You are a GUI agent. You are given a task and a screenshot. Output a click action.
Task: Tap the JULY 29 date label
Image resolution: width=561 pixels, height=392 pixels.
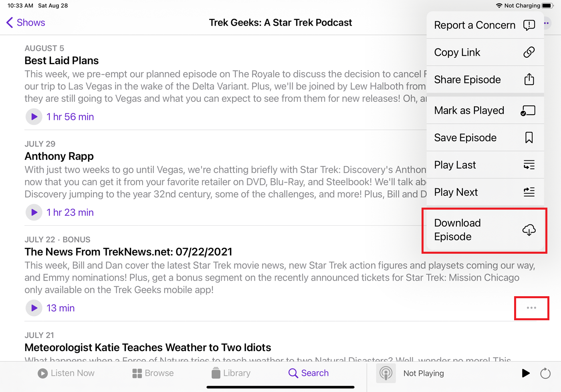tap(40, 144)
